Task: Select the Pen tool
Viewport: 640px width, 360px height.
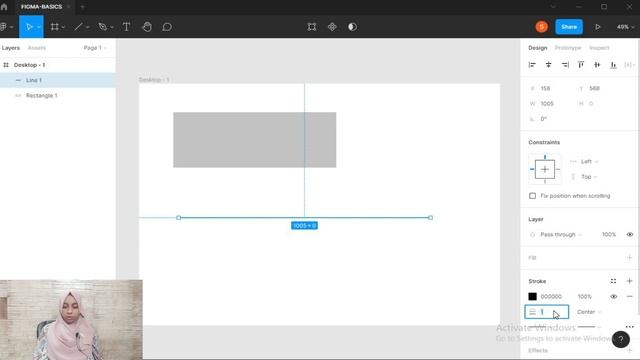Action: tap(102, 27)
